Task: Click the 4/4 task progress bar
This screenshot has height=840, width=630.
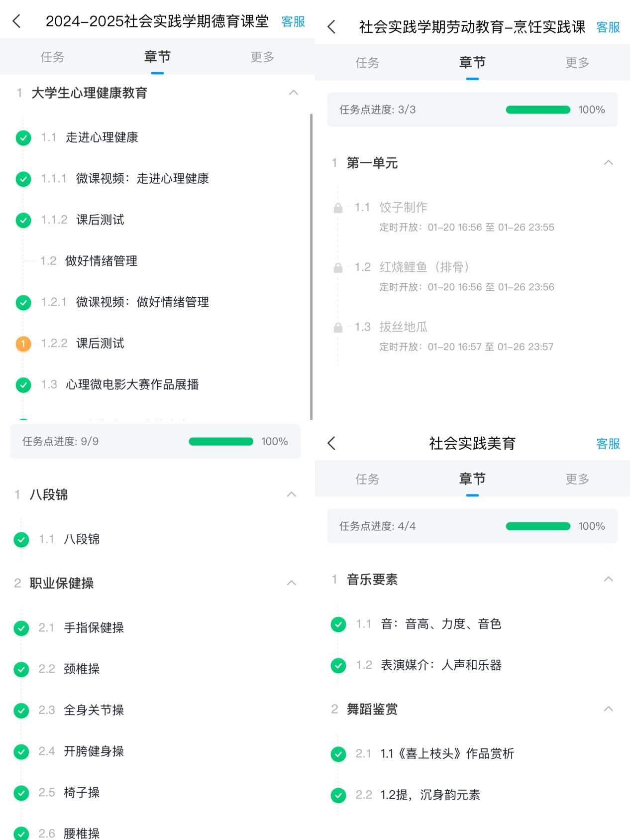Action: (x=537, y=526)
